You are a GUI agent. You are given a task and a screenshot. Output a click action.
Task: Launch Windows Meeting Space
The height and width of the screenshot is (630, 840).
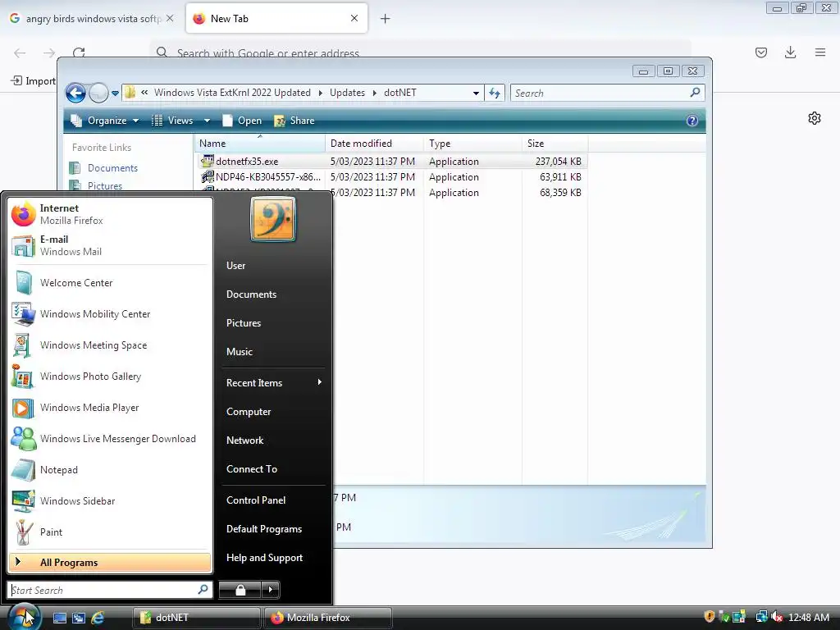110,345
